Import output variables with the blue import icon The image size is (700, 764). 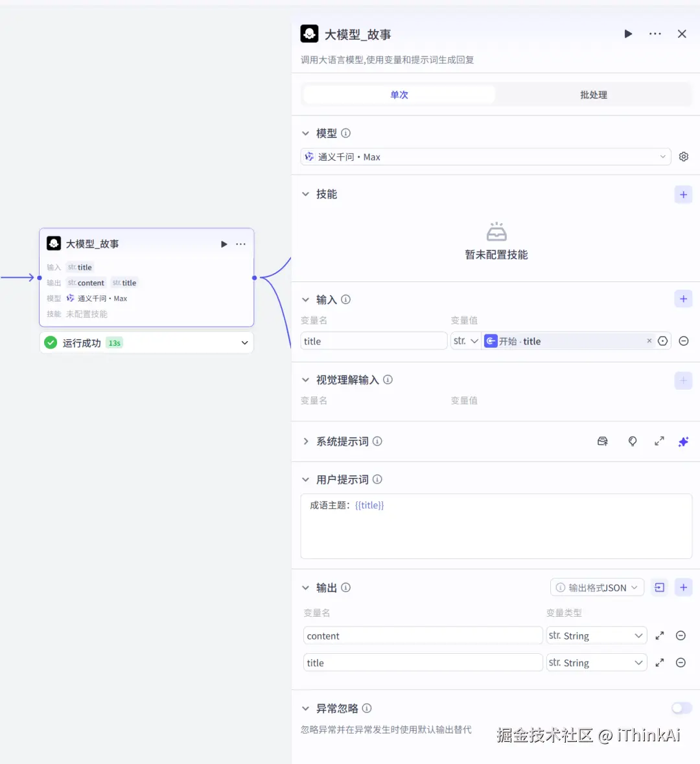[659, 587]
